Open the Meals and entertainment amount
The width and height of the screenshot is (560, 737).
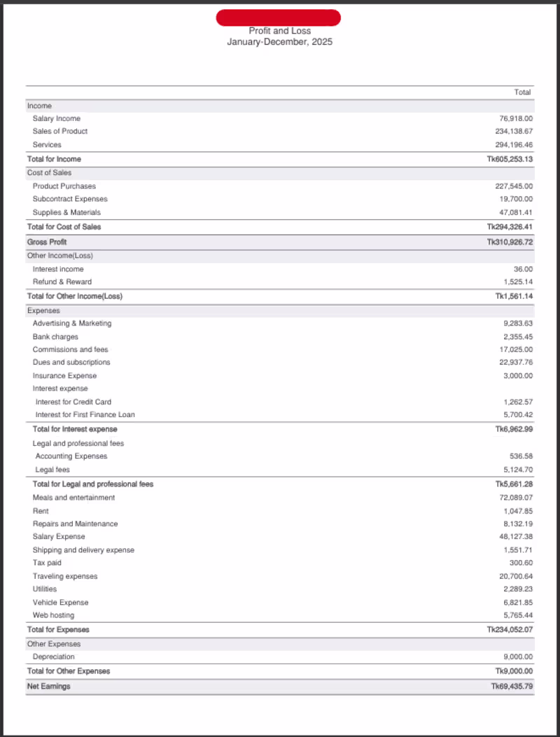pos(516,498)
